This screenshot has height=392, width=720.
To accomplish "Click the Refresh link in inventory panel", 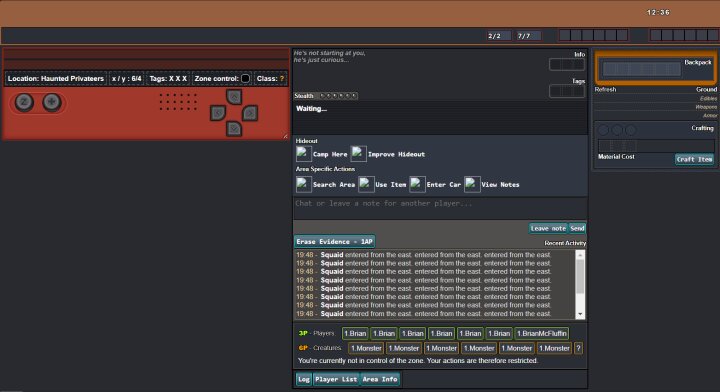I will [605, 90].
